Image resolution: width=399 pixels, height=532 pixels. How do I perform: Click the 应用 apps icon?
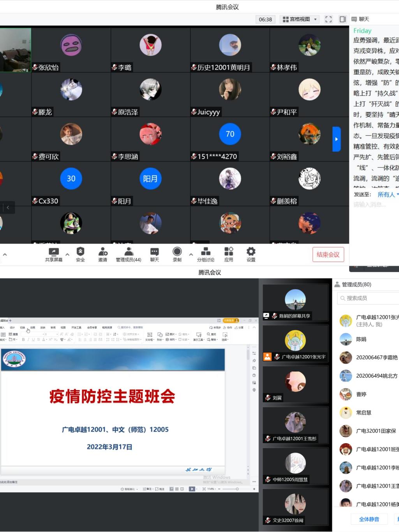coord(229,254)
